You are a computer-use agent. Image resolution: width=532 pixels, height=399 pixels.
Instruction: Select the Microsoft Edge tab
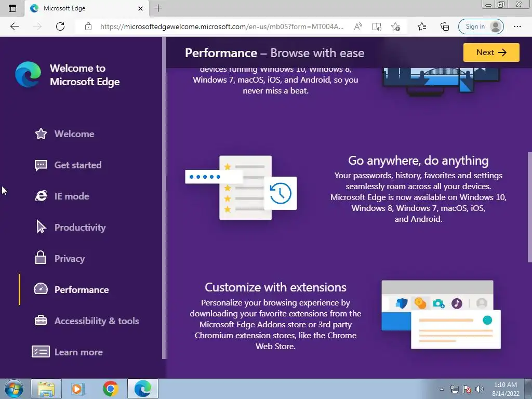point(87,8)
